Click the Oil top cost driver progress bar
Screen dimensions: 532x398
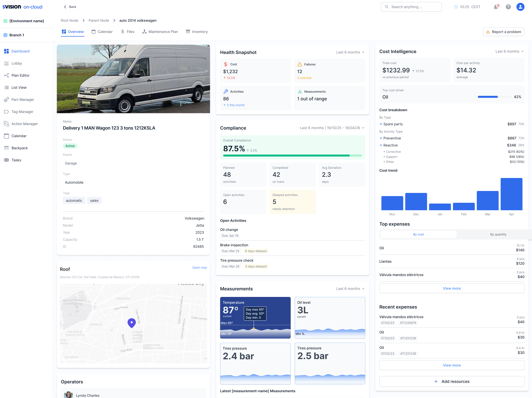point(495,97)
